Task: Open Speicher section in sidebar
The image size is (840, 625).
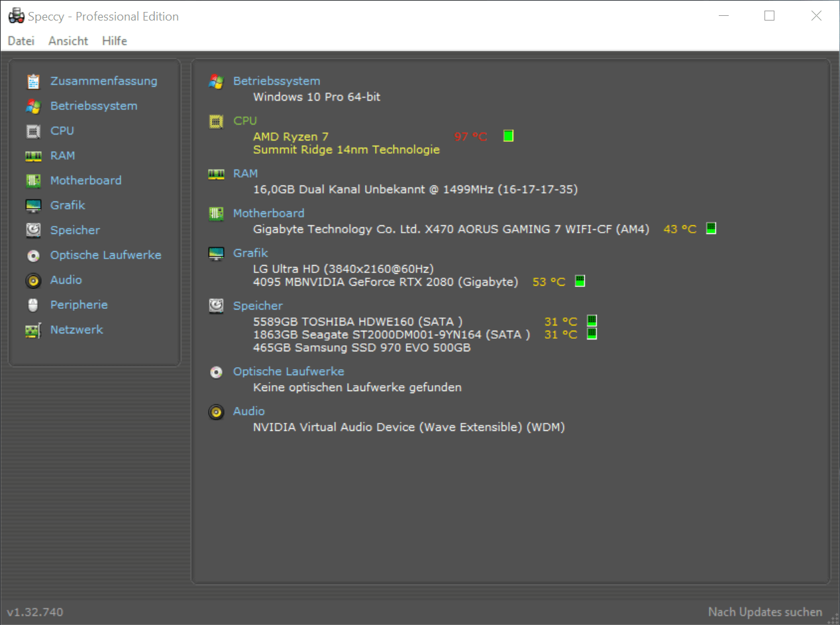Action: [x=76, y=230]
